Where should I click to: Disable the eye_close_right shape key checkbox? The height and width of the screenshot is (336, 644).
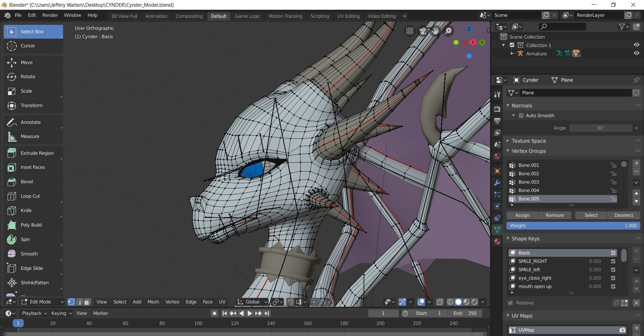[x=613, y=278]
